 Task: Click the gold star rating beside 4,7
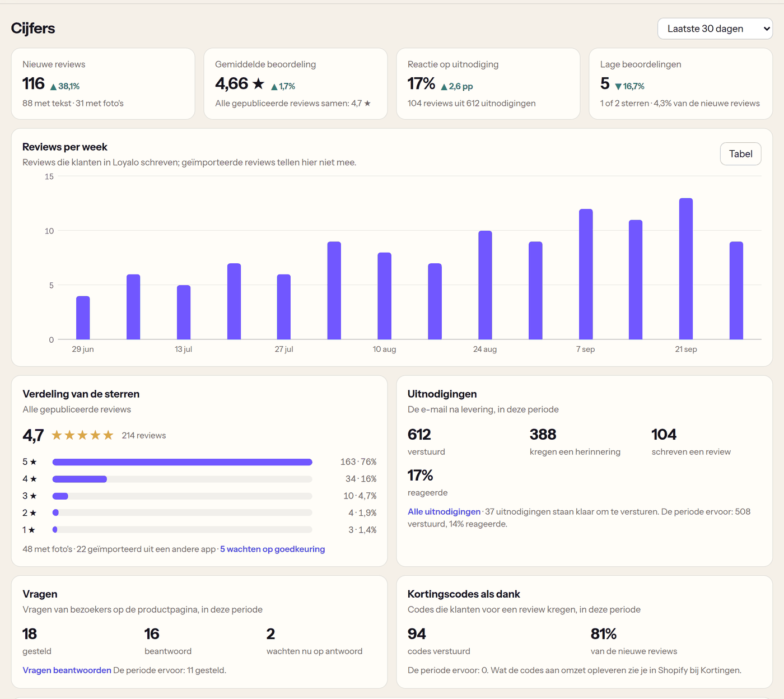[x=82, y=435]
